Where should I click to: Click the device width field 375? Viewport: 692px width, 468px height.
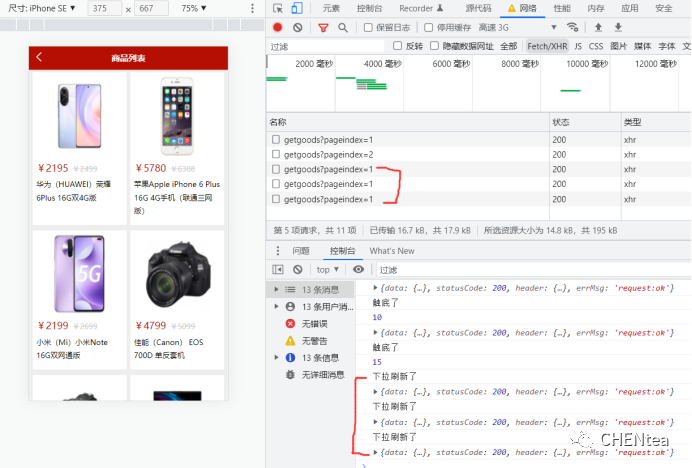coord(105,8)
